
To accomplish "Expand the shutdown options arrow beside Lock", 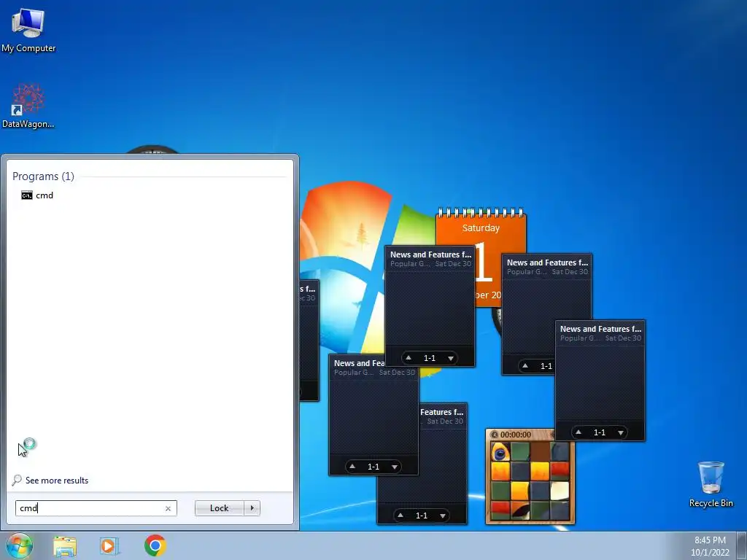I will pos(252,508).
